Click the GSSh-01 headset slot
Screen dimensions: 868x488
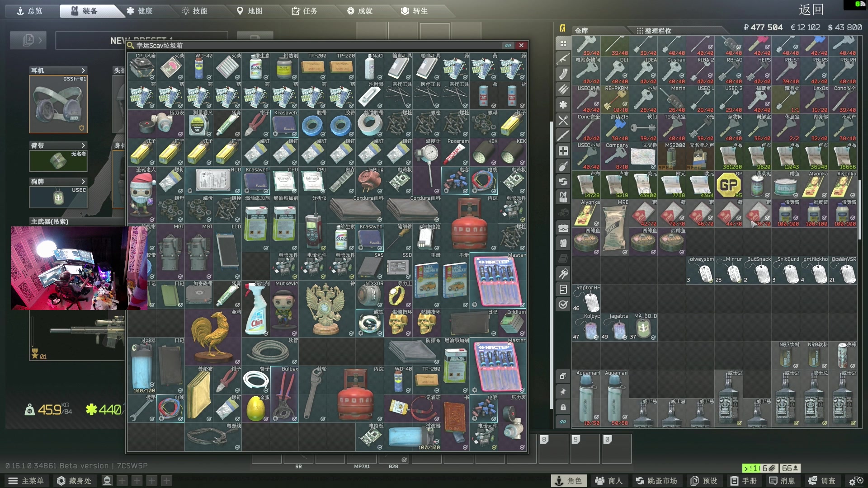coord(58,104)
